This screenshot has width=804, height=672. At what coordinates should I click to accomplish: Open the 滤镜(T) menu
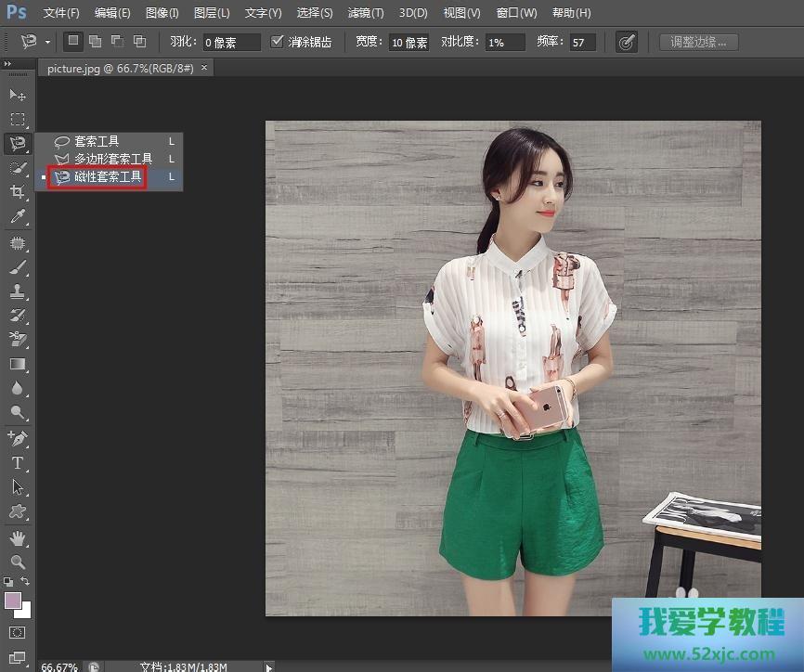[x=365, y=13]
